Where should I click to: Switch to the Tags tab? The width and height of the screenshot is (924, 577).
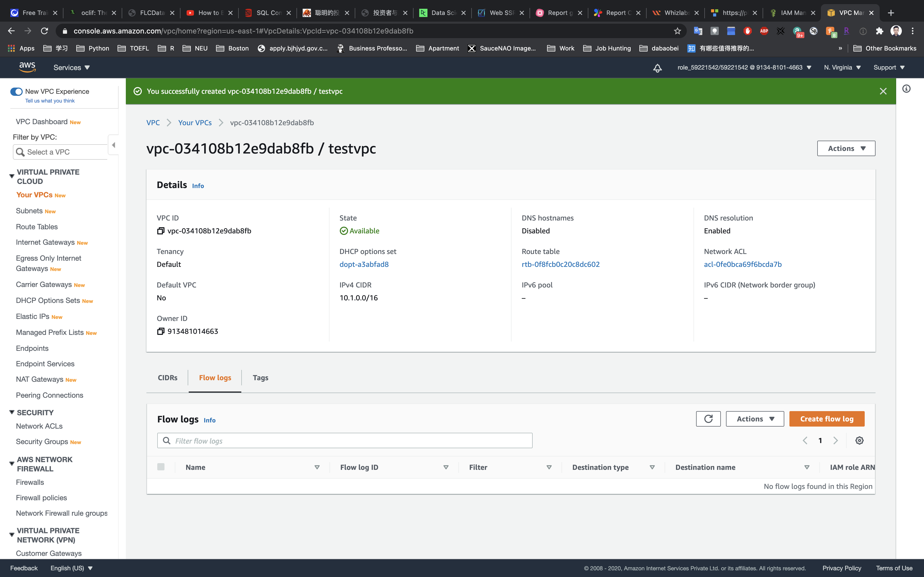260,377
